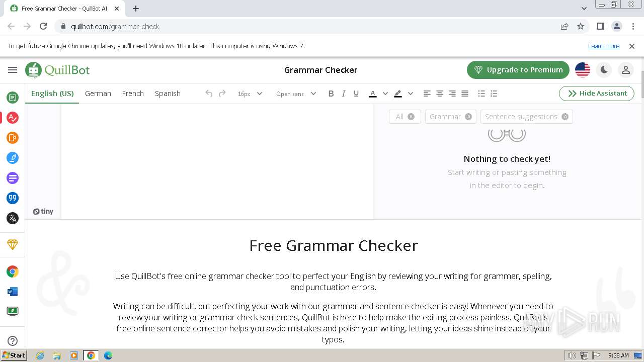Viewport: 644px width, 362px height.
Task: Open the Plagiarism Checker sidebar icon
Action: [13, 138]
